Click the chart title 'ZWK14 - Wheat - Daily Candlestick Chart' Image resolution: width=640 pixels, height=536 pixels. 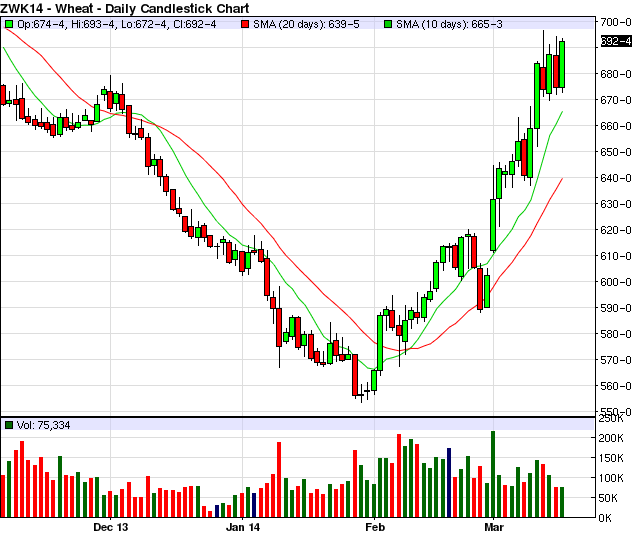(x=124, y=8)
